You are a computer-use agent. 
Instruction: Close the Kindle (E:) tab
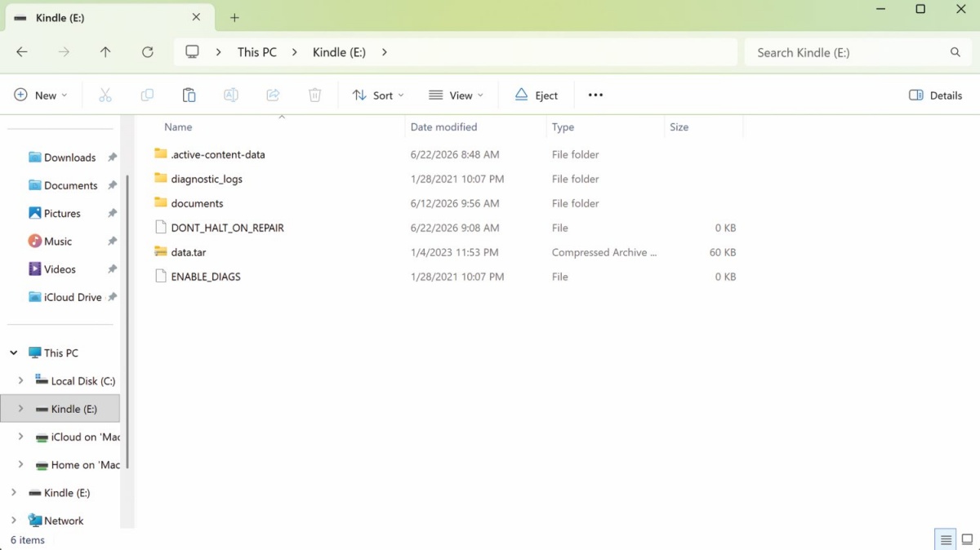tap(196, 17)
